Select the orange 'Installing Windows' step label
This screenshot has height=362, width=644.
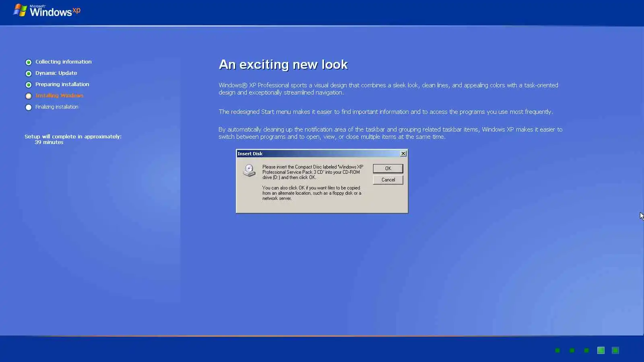59,96
